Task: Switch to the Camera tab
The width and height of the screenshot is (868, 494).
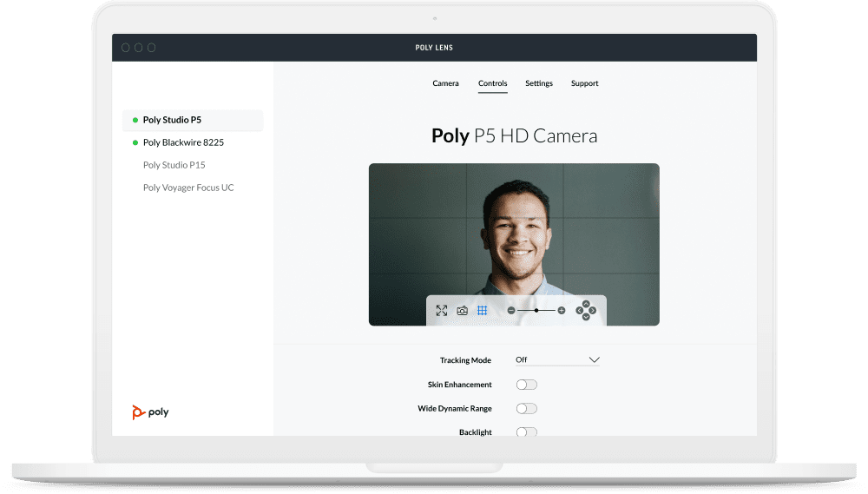Action: [445, 83]
